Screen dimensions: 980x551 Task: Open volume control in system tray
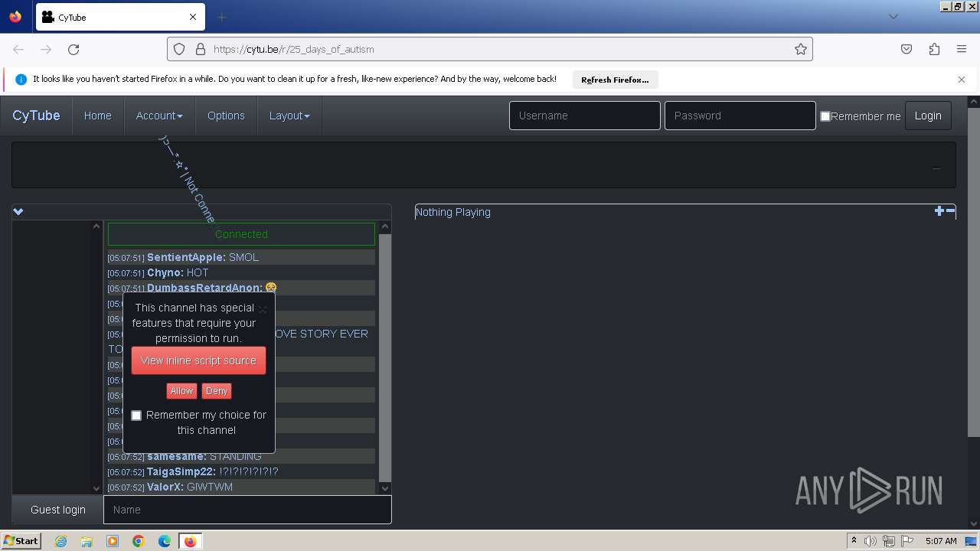(871, 541)
